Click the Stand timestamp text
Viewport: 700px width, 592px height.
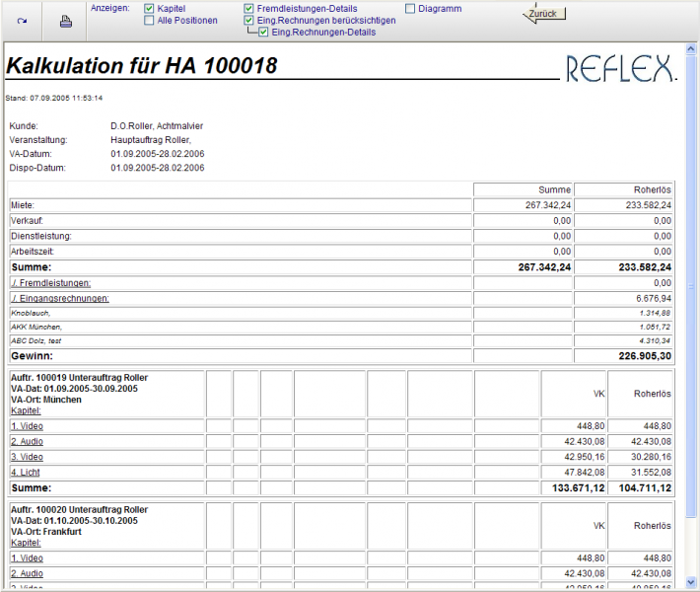coord(54,98)
